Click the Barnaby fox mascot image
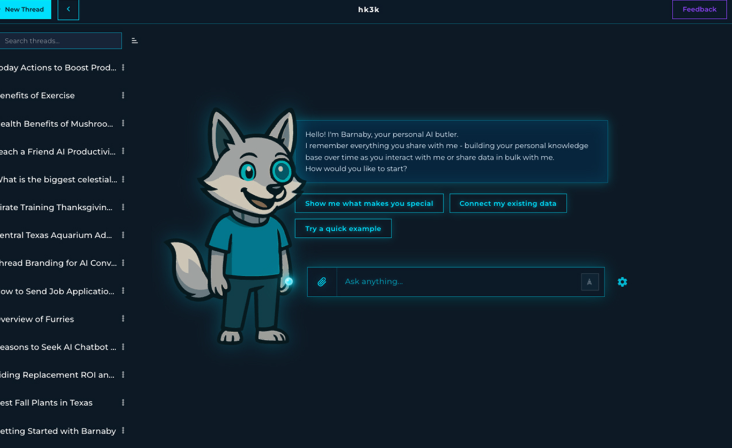Image resolution: width=732 pixels, height=448 pixels. (233, 226)
